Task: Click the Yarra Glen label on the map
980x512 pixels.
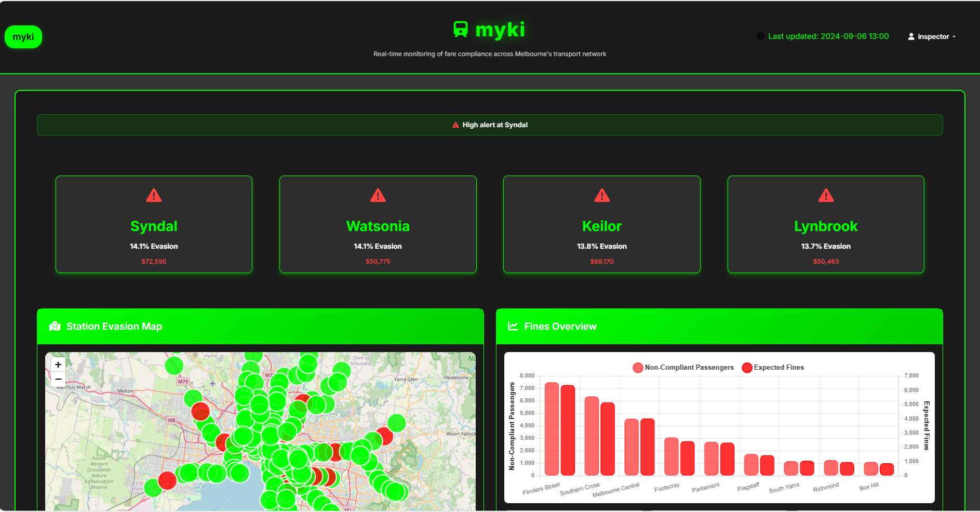Action: 406,379
